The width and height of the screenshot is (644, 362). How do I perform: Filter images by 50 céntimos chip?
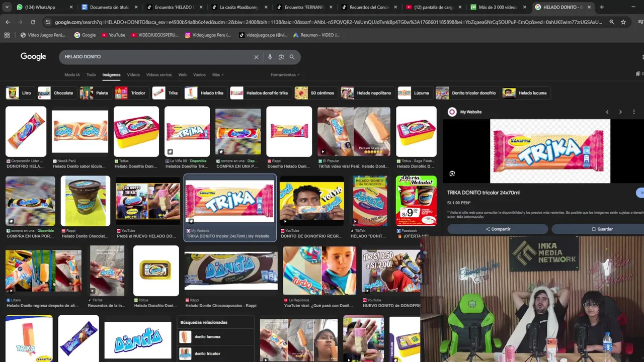click(315, 93)
